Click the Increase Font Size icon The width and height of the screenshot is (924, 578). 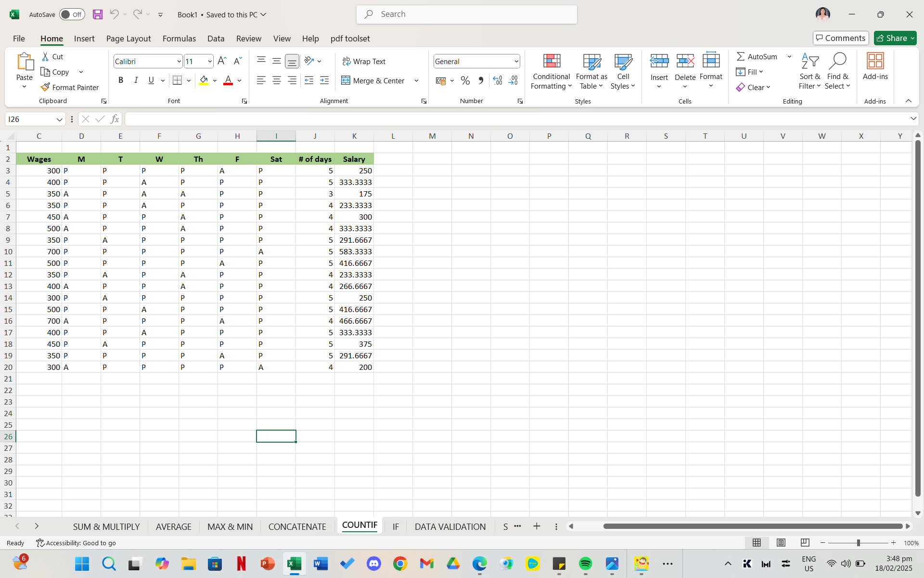tap(221, 61)
